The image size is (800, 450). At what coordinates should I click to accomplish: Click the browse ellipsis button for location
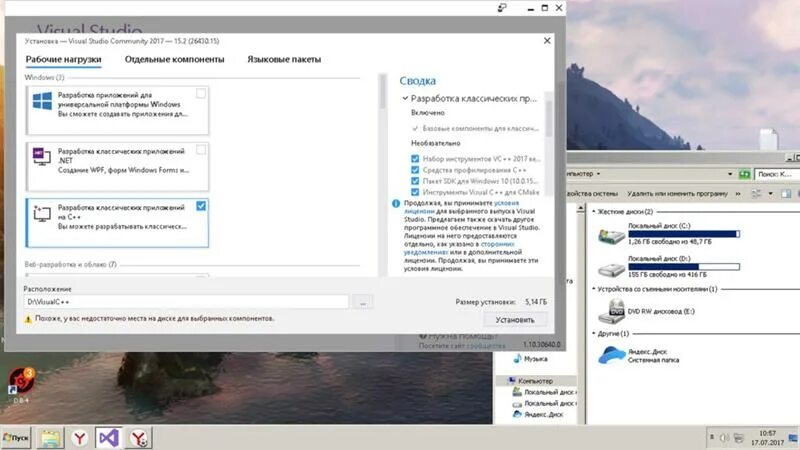363,302
